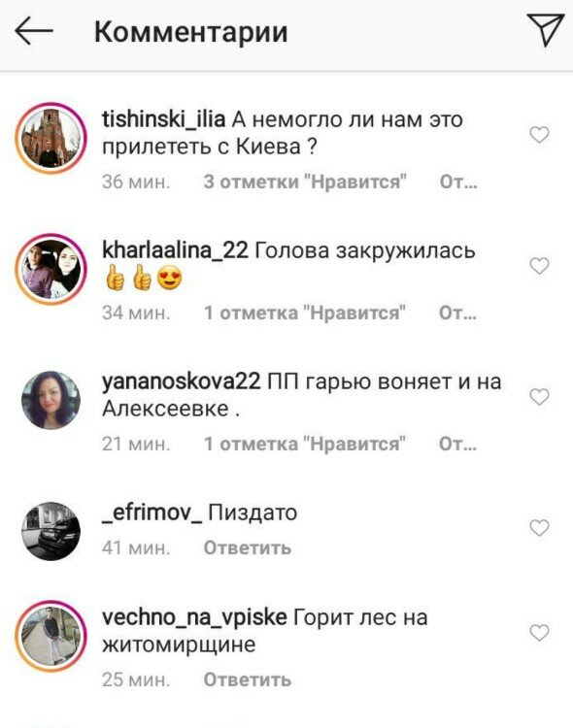Open _efrimov_ avatar with car photo

(x=51, y=531)
